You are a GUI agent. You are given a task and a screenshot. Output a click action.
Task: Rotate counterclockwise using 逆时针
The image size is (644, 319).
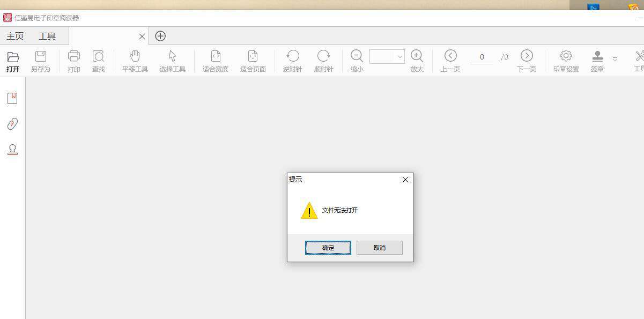[292, 61]
